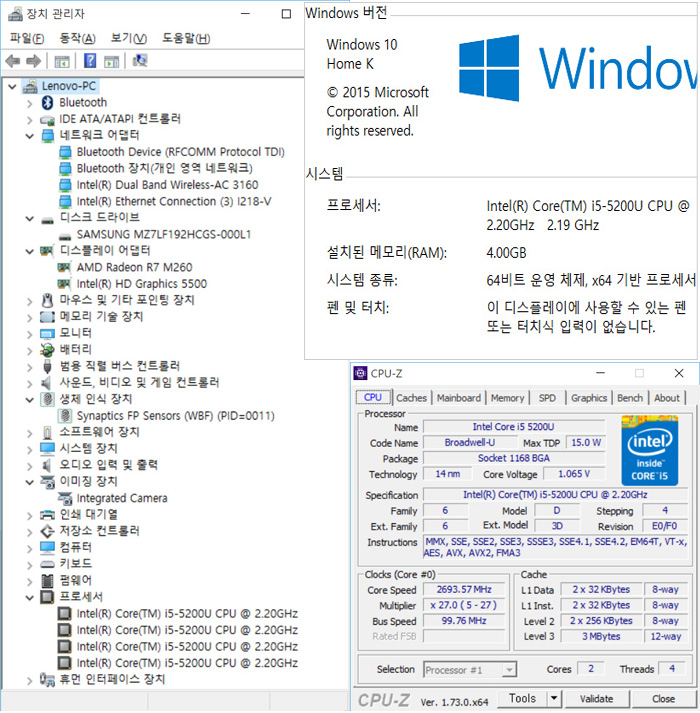Open the 보기(V) menu
Image resolution: width=700 pixels, height=713 pixels.
point(129,38)
